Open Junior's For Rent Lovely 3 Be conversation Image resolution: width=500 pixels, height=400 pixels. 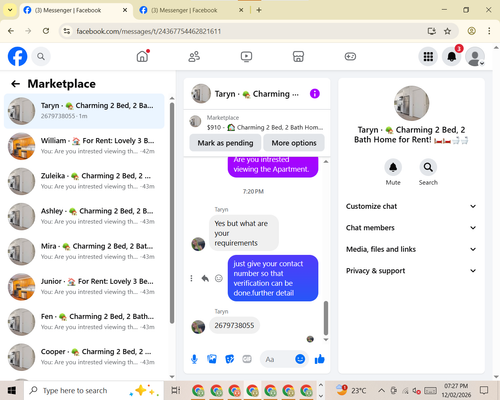[x=84, y=287]
